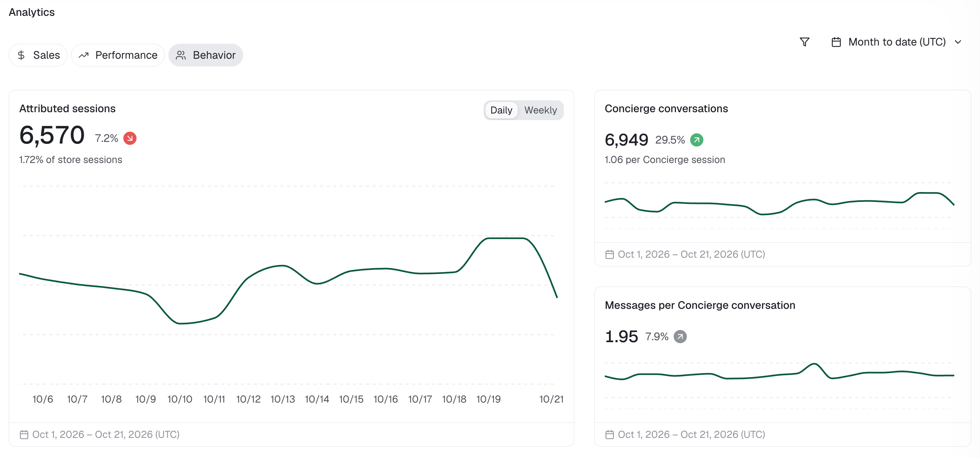Expand the Month to date (UTC) dropdown
The image size is (980, 458).
click(x=897, y=42)
